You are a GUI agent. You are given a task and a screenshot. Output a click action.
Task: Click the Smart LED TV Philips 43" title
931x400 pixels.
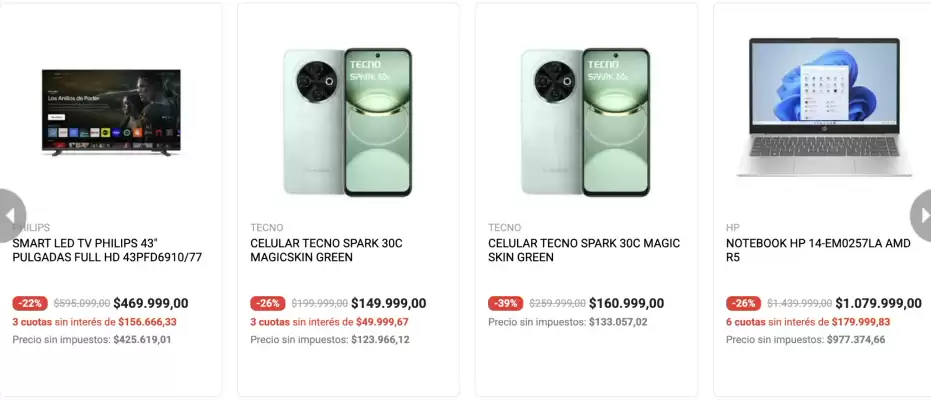click(107, 250)
